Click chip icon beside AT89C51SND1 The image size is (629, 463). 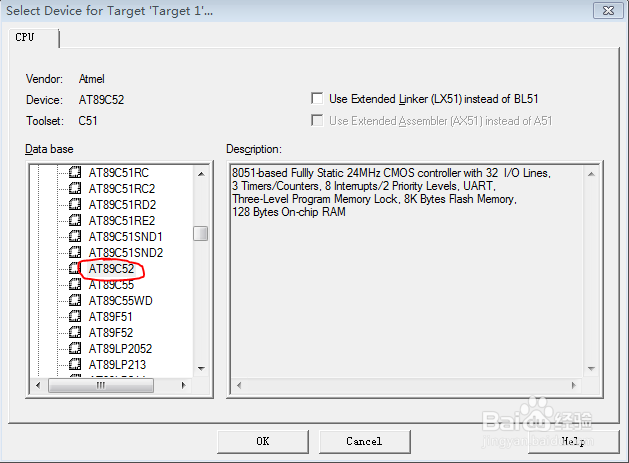pyautogui.click(x=75, y=236)
